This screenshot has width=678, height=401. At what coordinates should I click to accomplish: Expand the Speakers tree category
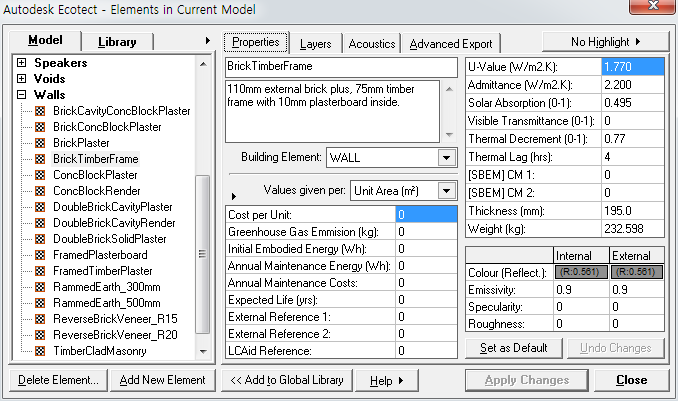(22, 63)
